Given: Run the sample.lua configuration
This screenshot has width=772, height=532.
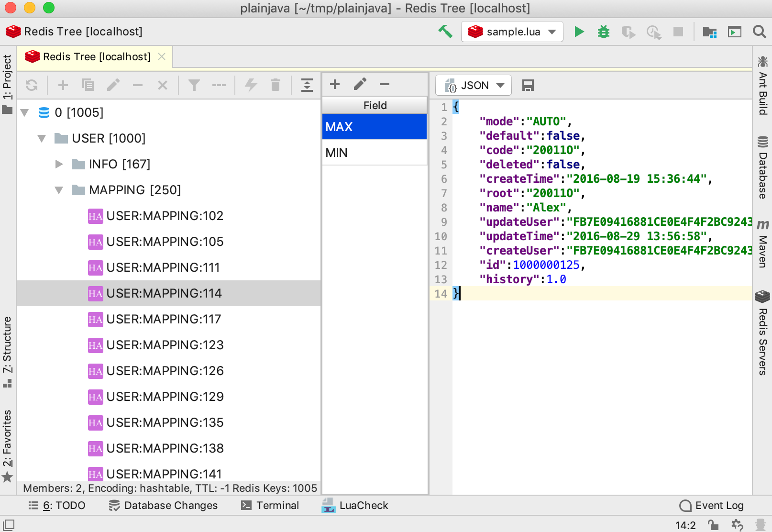Looking at the screenshot, I should (x=579, y=32).
